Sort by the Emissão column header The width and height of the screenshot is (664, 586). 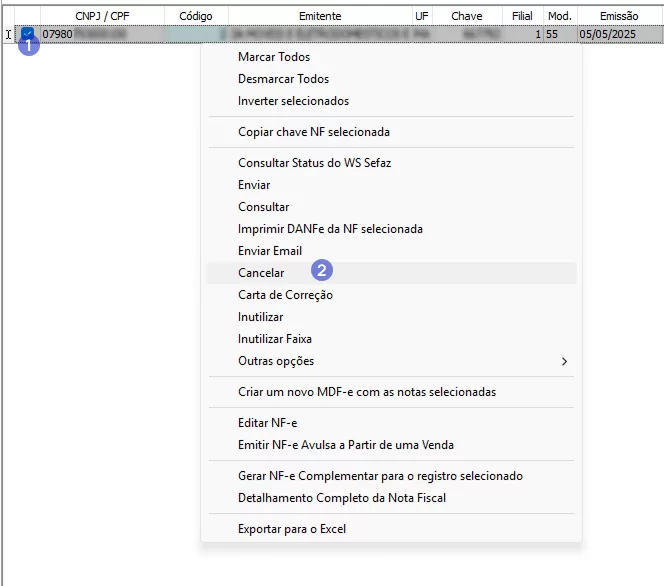[619, 16]
